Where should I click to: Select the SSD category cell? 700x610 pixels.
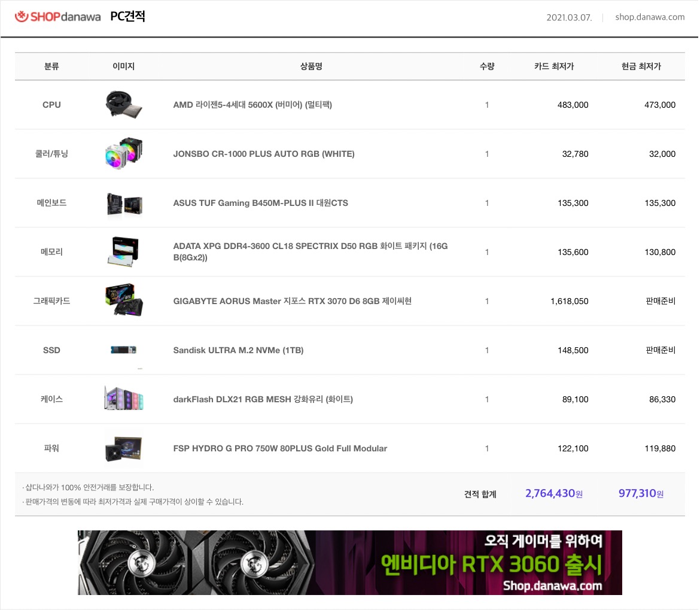(x=51, y=350)
